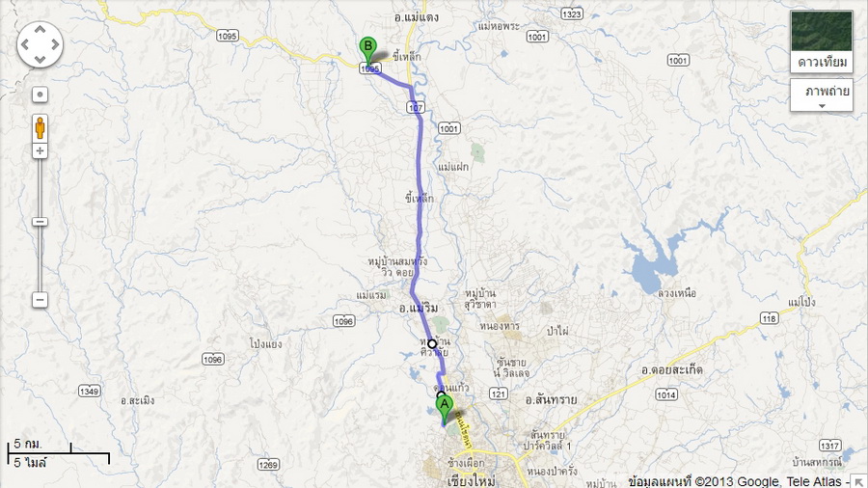Zoom out with the minus button
The image size is (868, 488).
(40, 300)
